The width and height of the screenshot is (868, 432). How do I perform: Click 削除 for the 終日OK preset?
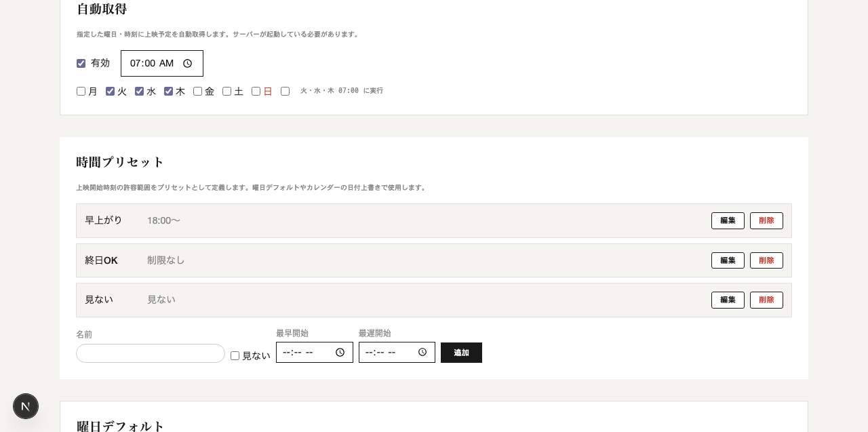(x=766, y=260)
